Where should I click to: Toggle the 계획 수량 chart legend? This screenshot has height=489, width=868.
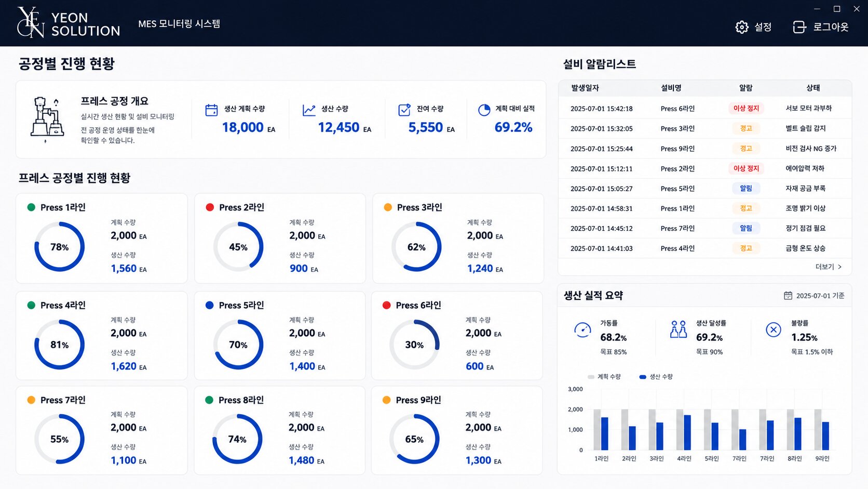604,377
